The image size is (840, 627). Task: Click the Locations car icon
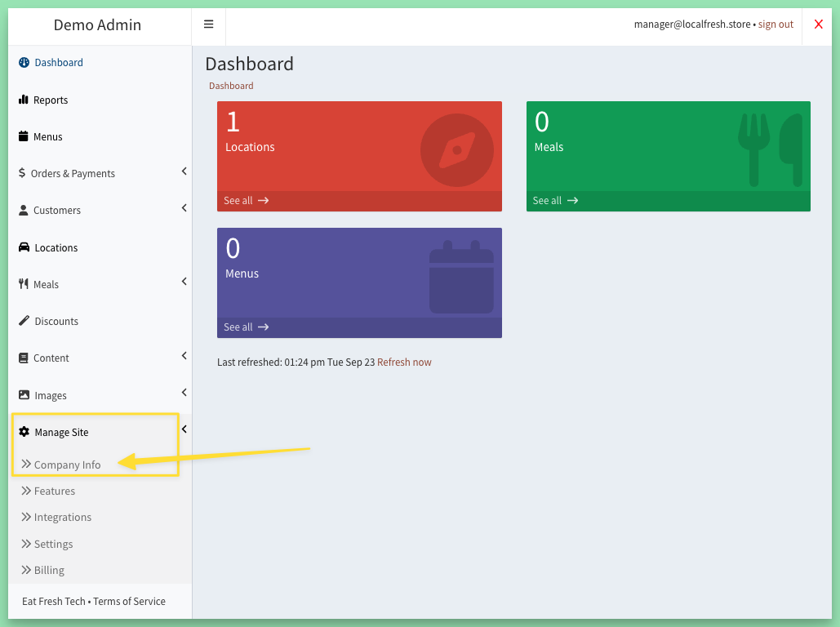24,247
